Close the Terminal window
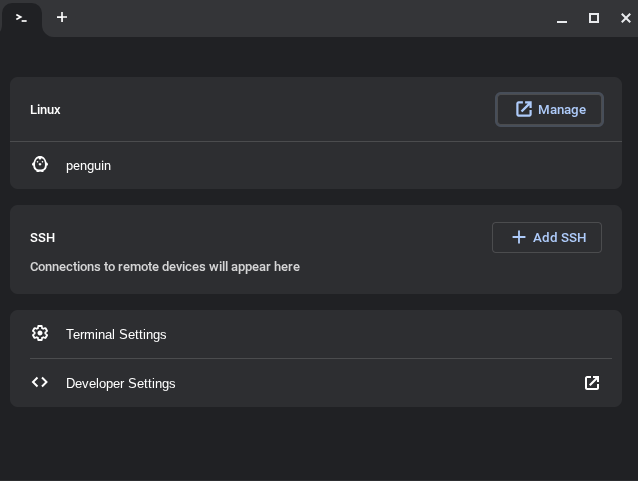Viewport: 638px width, 481px height. coord(626,18)
